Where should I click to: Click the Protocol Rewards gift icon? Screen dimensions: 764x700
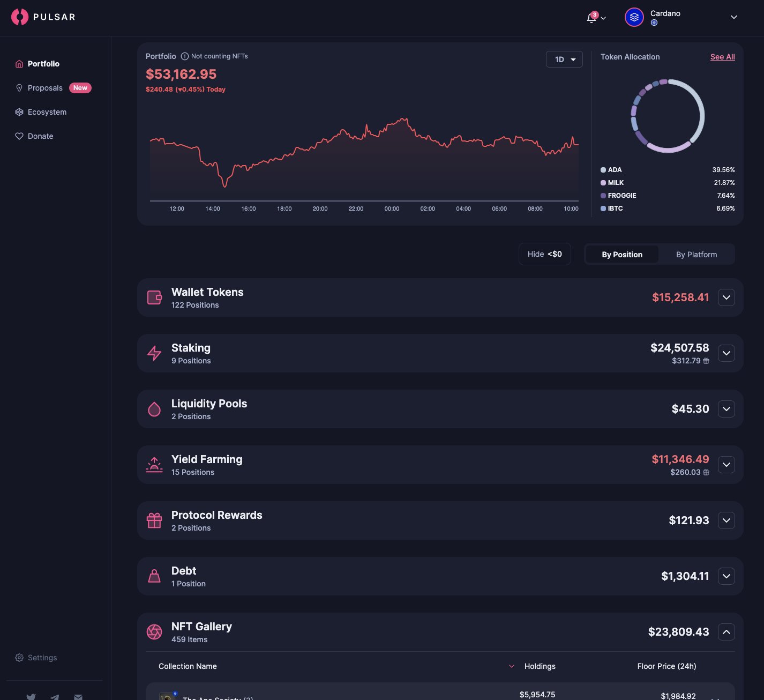154,520
